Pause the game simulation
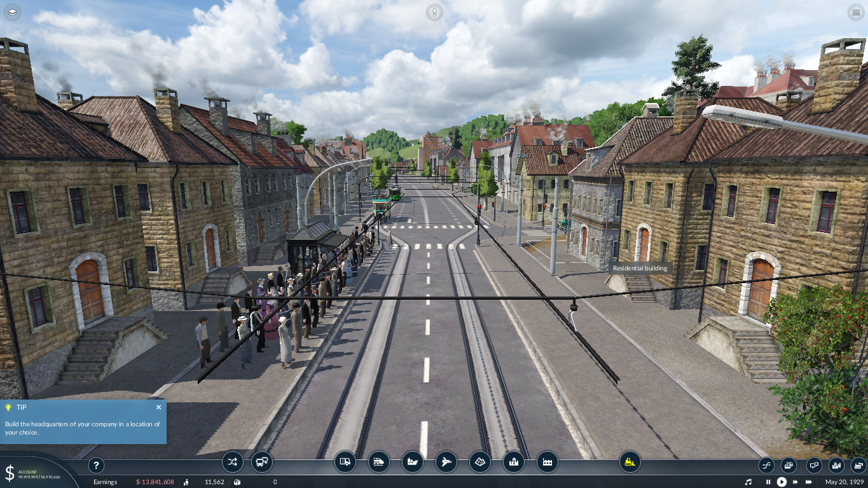Screen dimensions: 868x488 (768, 482)
